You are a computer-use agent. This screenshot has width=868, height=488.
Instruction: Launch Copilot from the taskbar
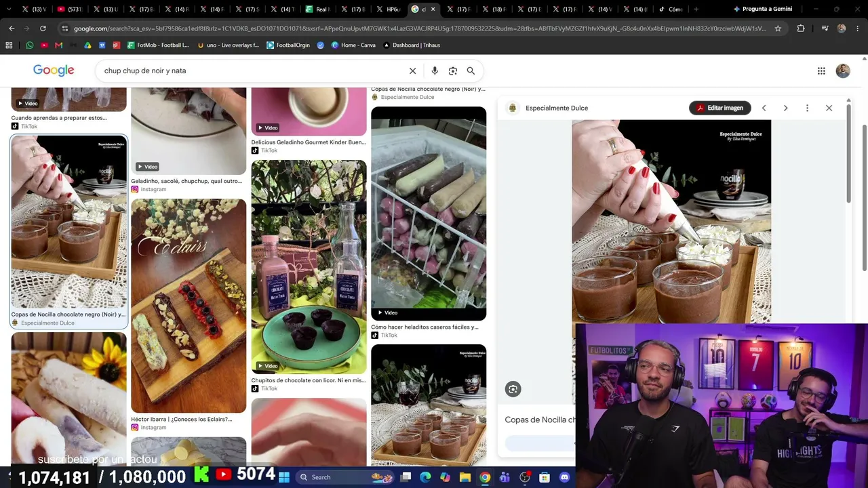[x=445, y=477]
